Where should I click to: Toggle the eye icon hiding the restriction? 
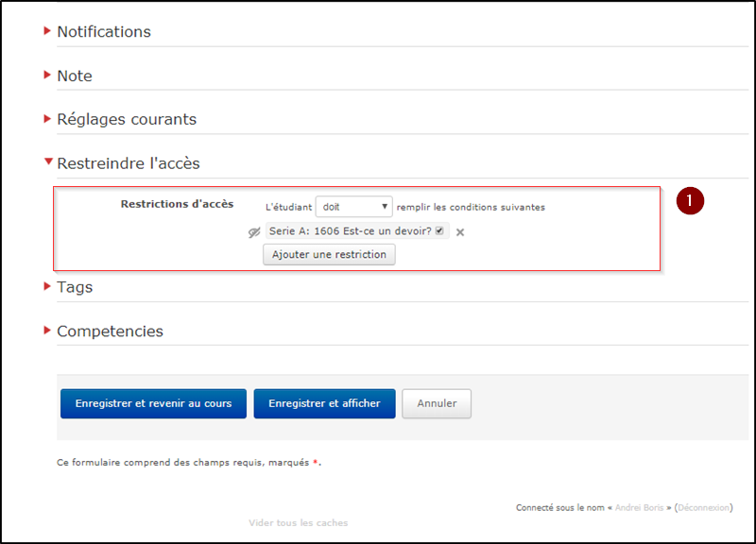[253, 232]
